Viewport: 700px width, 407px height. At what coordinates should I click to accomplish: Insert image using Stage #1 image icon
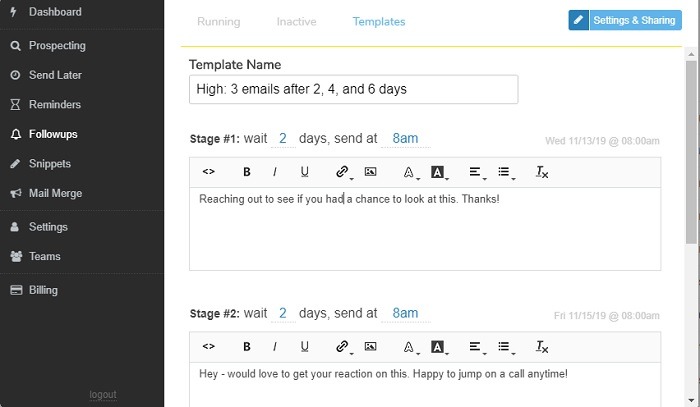[370, 172]
